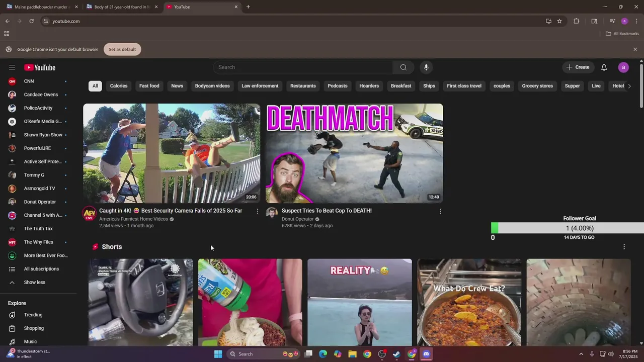Open the Thunderstorm weather widget

click(x=29, y=354)
